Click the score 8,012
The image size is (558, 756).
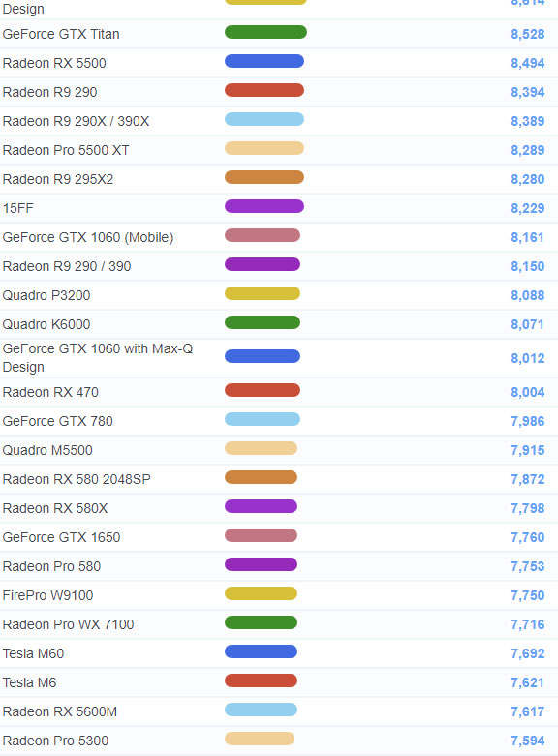pos(528,358)
